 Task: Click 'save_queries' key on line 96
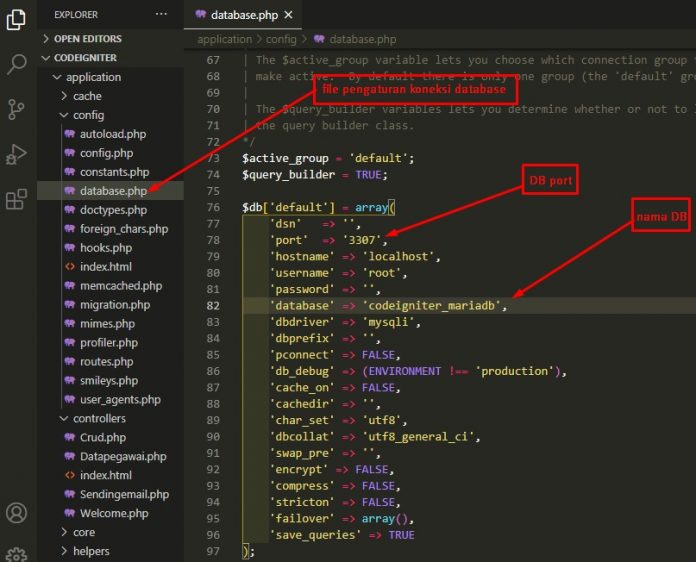315,535
